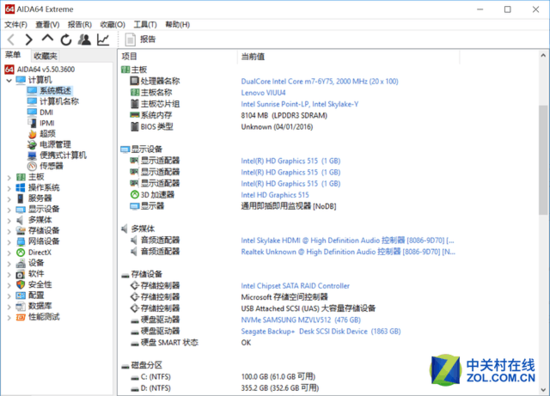Click the 报告 report toolbar button

tap(140, 39)
